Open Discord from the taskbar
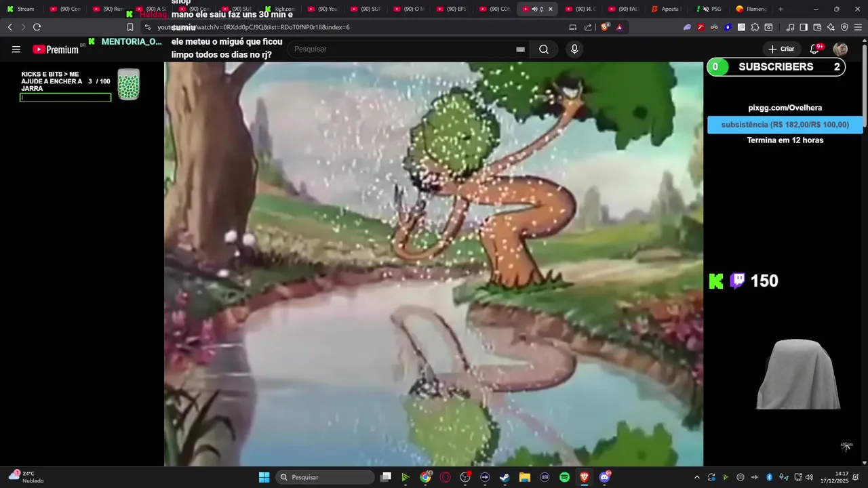This screenshot has width=868, height=488. coord(604,477)
